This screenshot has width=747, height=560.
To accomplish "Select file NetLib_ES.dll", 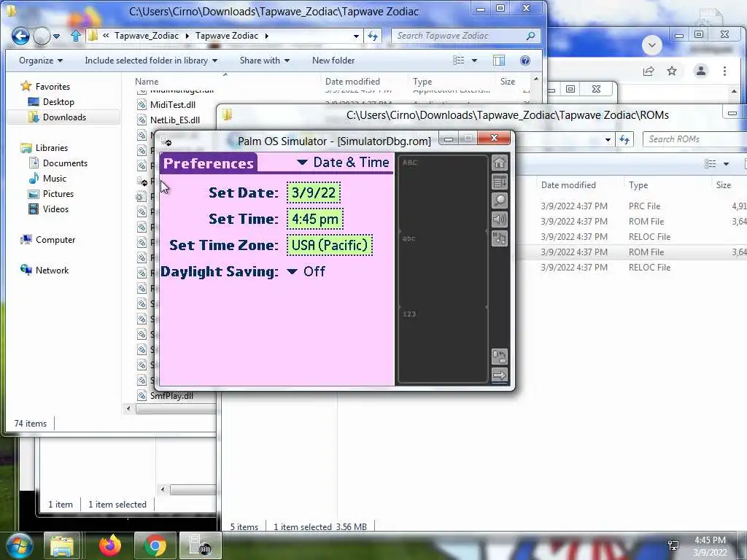I will tap(175, 120).
